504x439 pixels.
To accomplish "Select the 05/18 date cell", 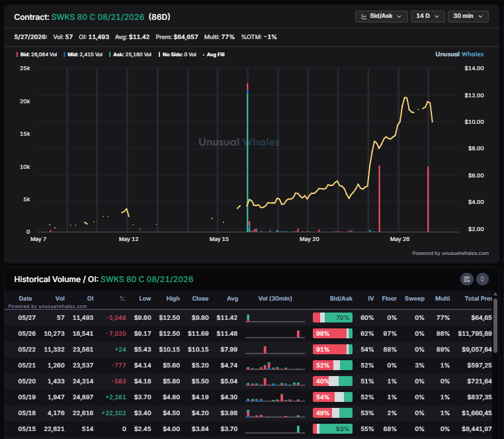I will click(x=27, y=413).
